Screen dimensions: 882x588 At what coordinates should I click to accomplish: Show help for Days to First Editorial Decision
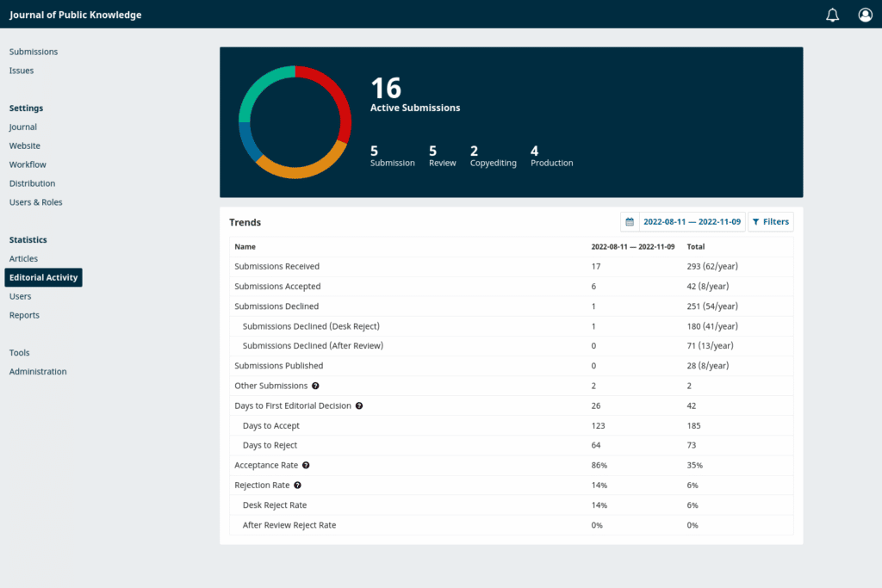359,405
